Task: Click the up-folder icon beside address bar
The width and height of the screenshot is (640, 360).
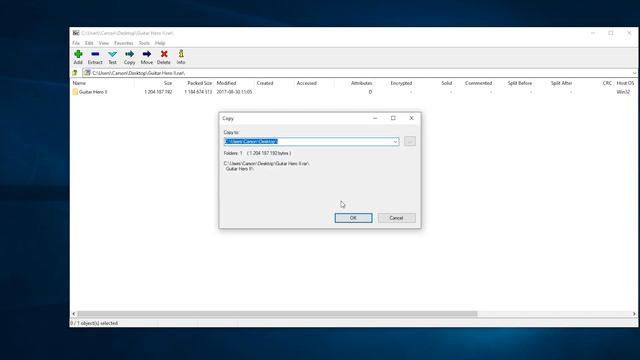Action: (75, 73)
